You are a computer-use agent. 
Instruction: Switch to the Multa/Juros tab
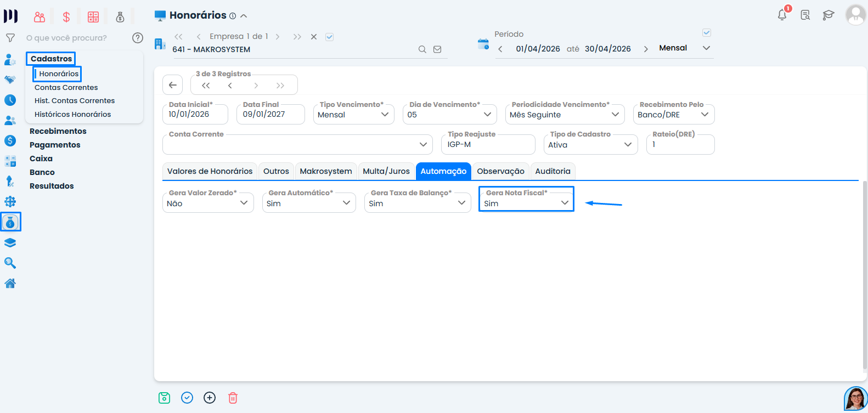click(x=386, y=171)
